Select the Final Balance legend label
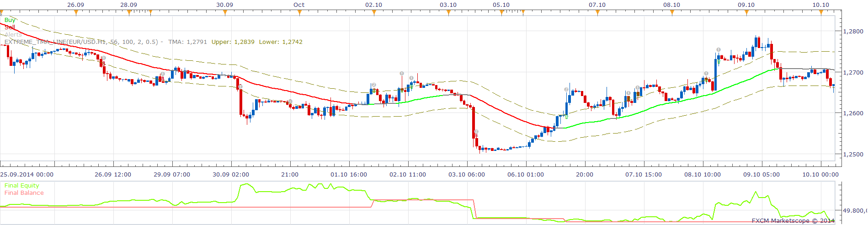 point(24,193)
